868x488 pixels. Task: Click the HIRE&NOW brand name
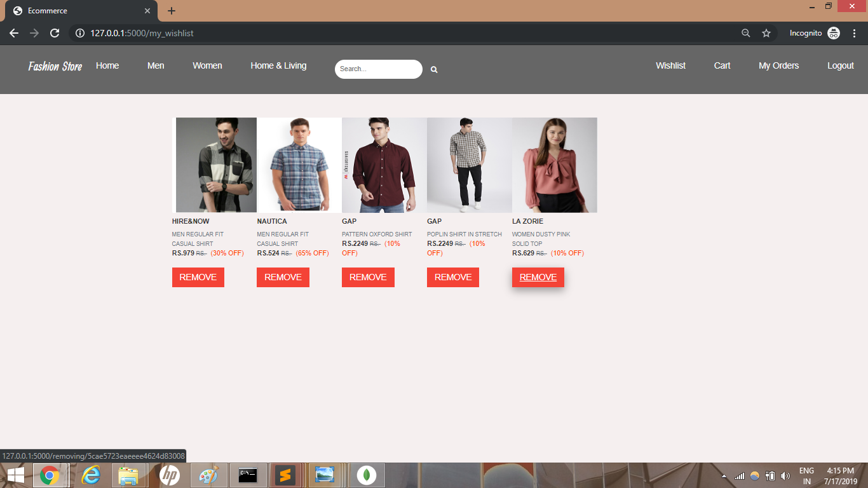[x=191, y=221]
